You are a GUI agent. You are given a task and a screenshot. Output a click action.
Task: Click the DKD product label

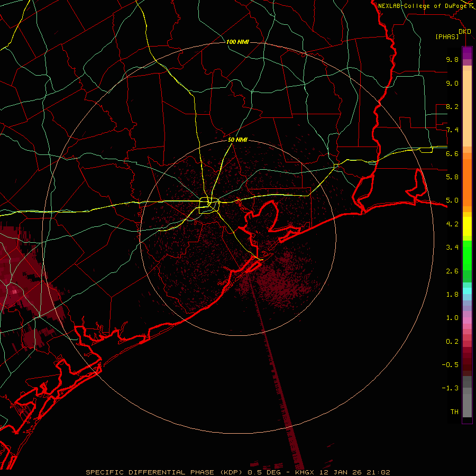pyautogui.click(x=465, y=32)
